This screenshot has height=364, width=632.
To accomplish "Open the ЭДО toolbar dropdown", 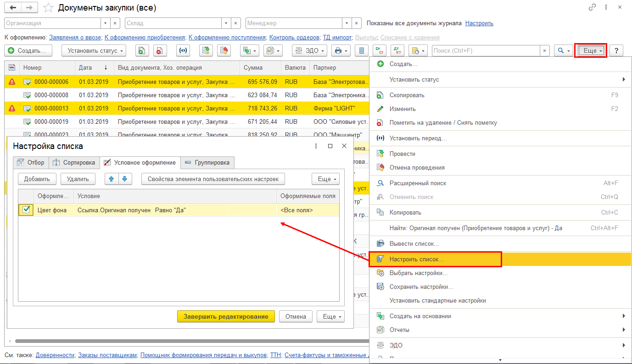I will coord(309,50).
